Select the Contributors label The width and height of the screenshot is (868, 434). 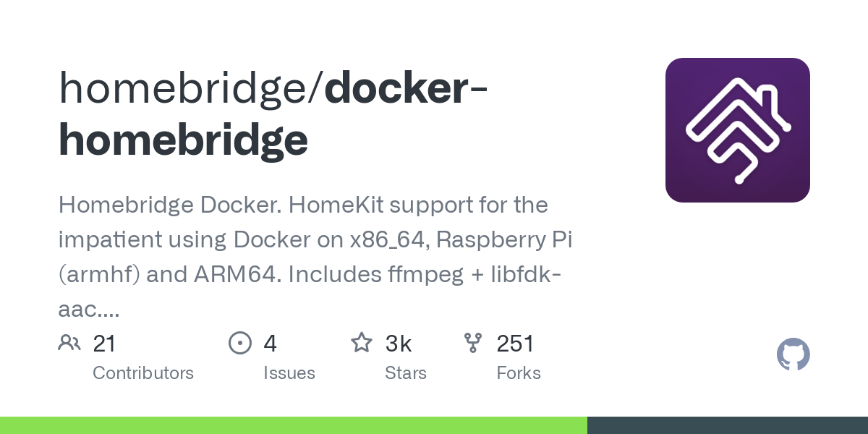pyautogui.click(x=143, y=373)
